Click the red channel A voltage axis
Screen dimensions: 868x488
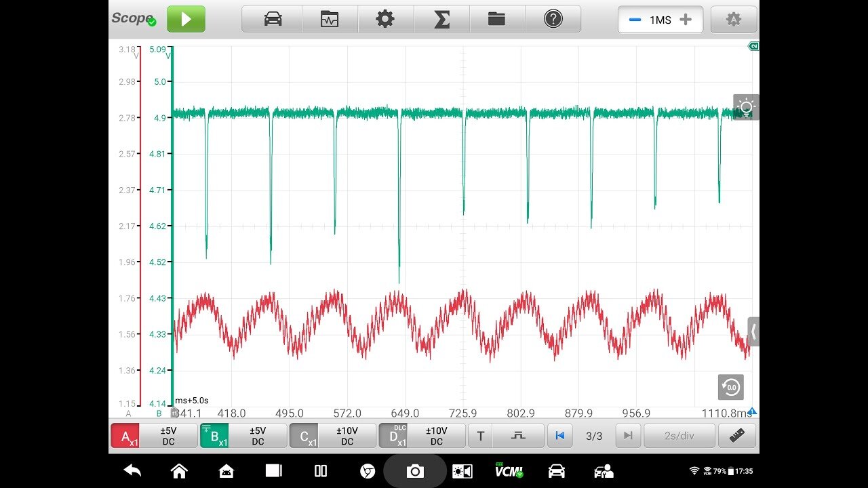[140, 227]
